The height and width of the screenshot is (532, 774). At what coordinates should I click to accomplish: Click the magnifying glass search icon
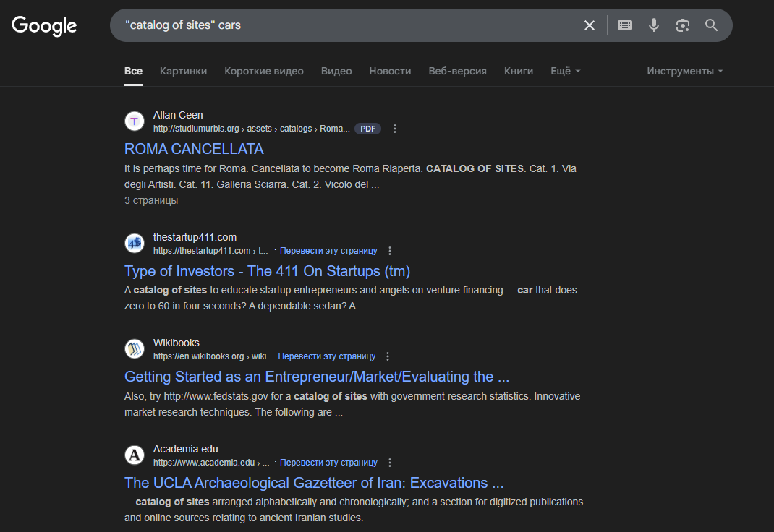pyautogui.click(x=711, y=25)
